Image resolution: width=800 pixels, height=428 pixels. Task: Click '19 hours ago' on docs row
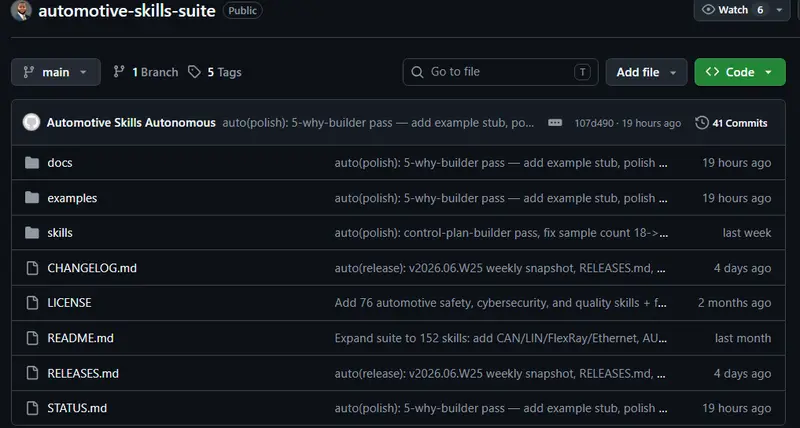coord(737,163)
